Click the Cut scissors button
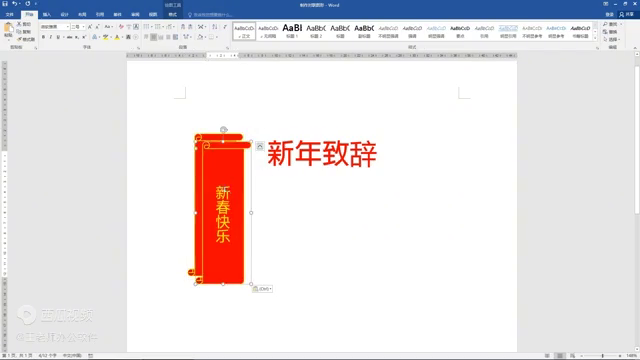Image resolution: width=640 pixels, height=360 pixels. [x=24, y=24]
